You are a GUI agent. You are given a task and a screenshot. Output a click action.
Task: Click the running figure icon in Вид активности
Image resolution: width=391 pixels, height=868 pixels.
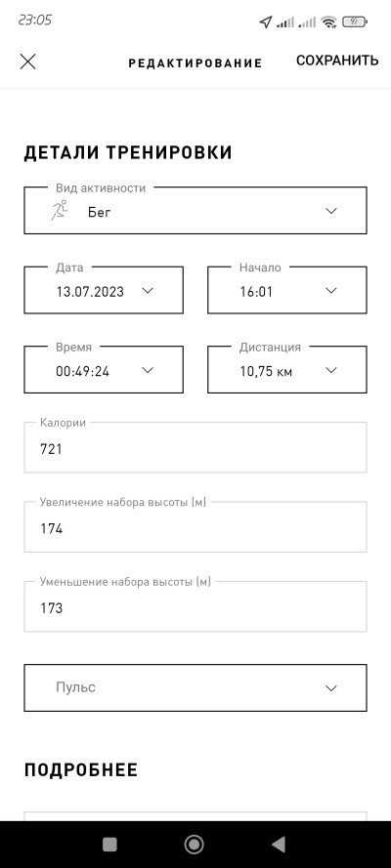point(60,210)
